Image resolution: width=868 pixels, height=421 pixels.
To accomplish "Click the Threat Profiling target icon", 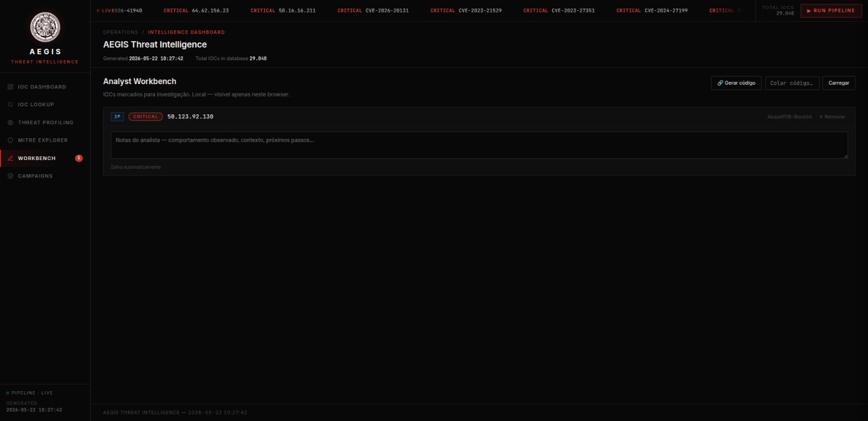I will coord(10,123).
